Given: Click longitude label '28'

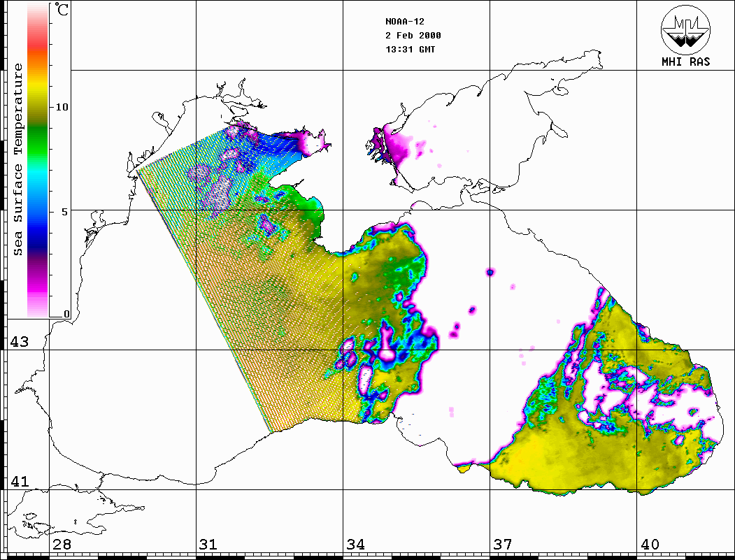Looking at the screenshot, I should point(62,544).
